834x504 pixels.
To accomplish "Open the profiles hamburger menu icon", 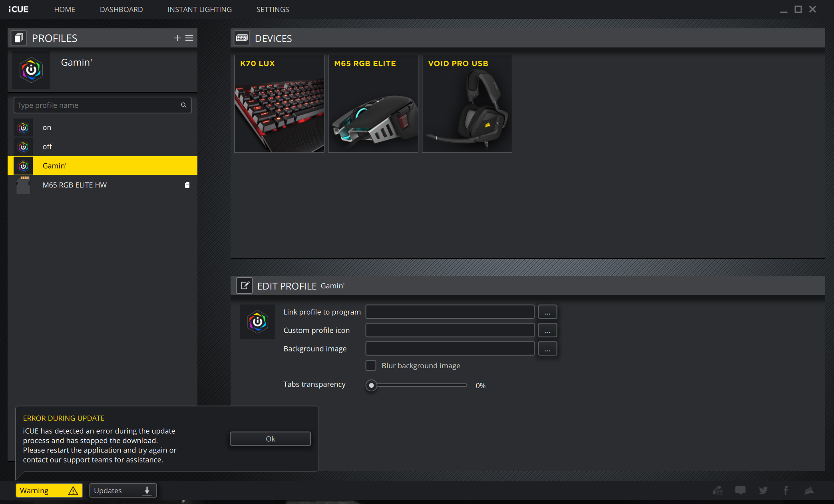I will tap(189, 38).
